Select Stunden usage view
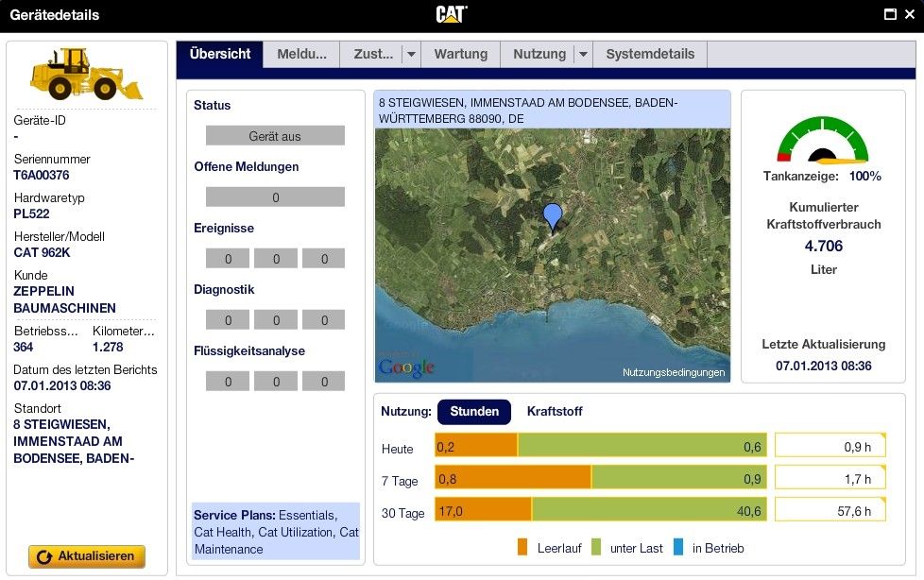Image resolution: width=924 pixels, height=580 pixels. coord(473,412)
